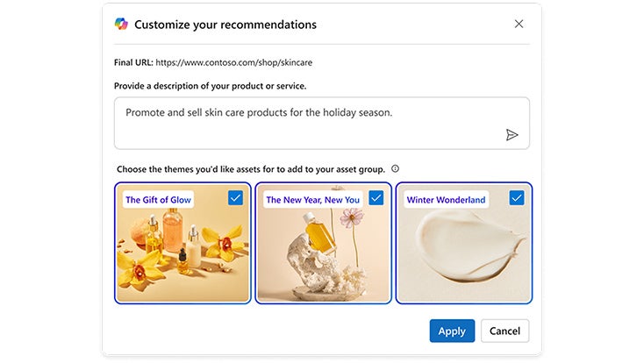The image size is (644, 363).
Task: Click the info icon beside theme prompt
Action: click(395, 168)
